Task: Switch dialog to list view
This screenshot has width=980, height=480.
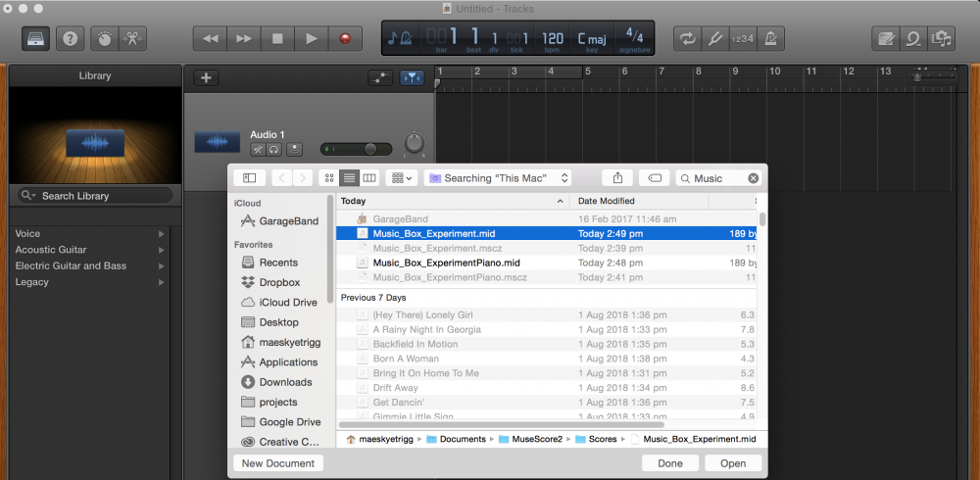Action: click(350, 178)
